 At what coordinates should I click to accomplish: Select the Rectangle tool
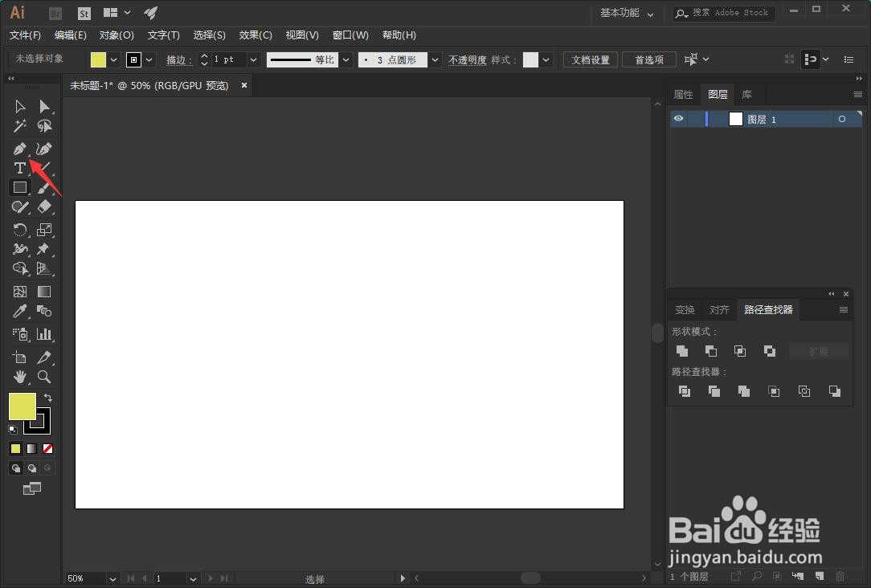(20, 188)
